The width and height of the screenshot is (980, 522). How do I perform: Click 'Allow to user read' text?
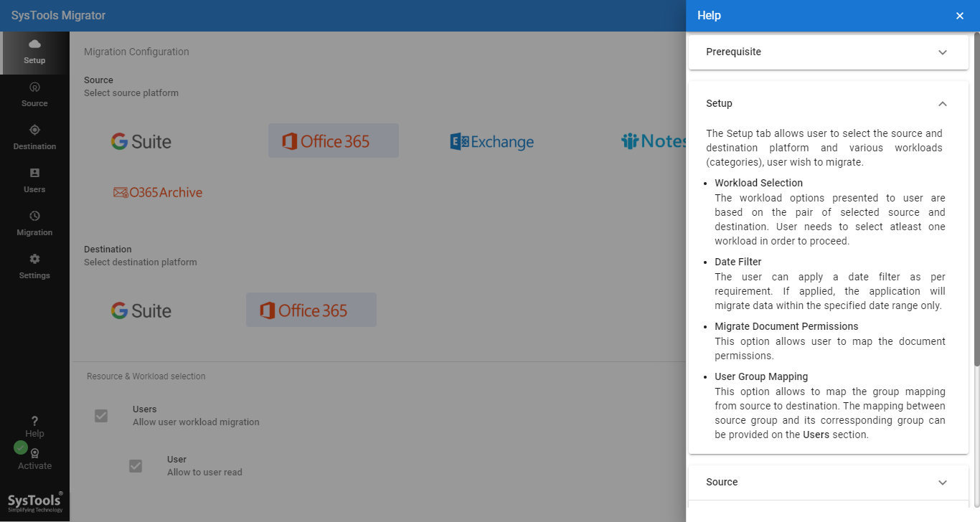point(204,473)
